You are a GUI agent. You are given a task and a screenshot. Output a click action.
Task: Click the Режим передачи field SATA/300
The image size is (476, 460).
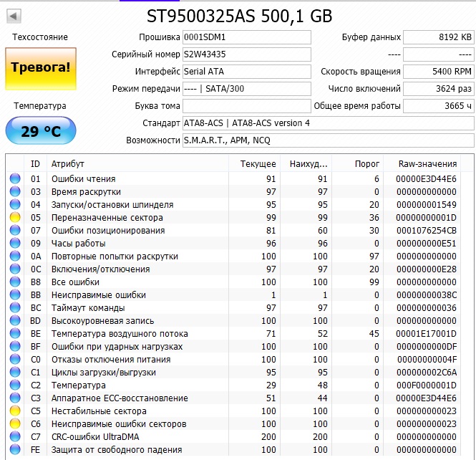pyautogui.click(x=247, y=89)
